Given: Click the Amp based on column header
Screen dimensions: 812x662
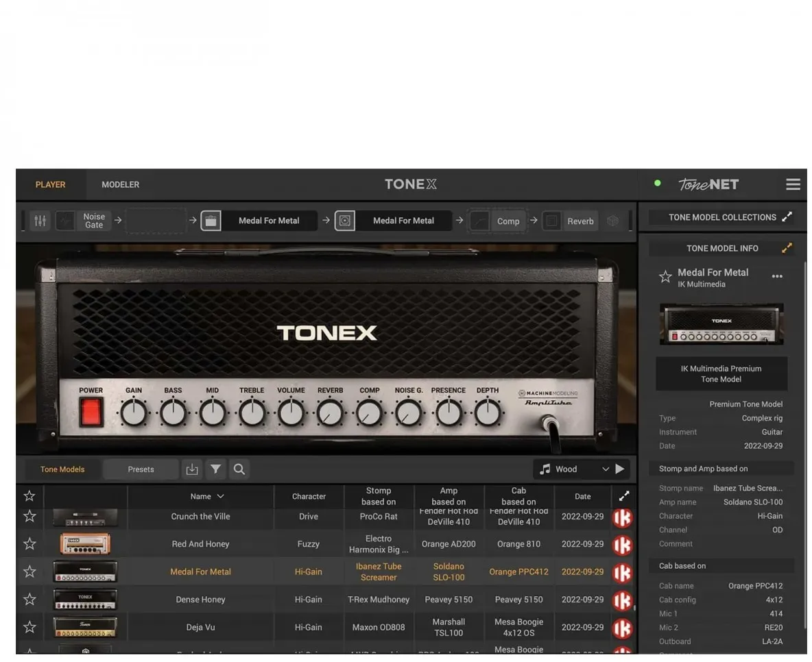Looking at the screenshot, I should (449, 496).
